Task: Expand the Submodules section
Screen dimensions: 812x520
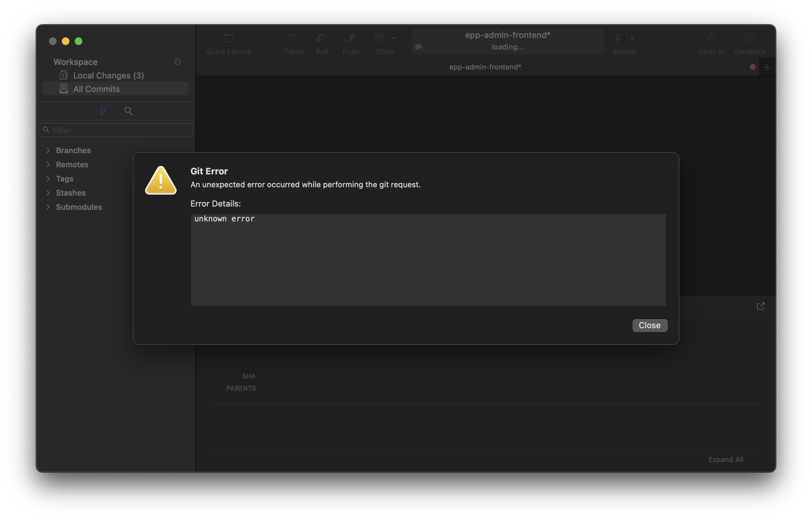Action: [48, 207]
